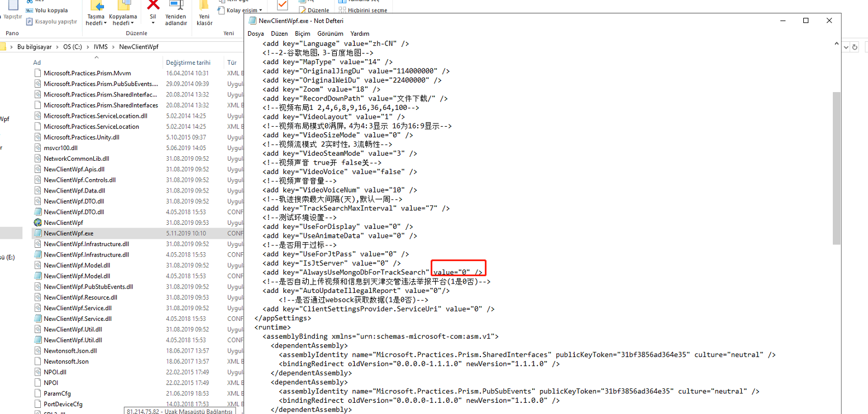
Task: Click the icon beside NewClientWpf.exe config file
Action: [x=38, y=233]
